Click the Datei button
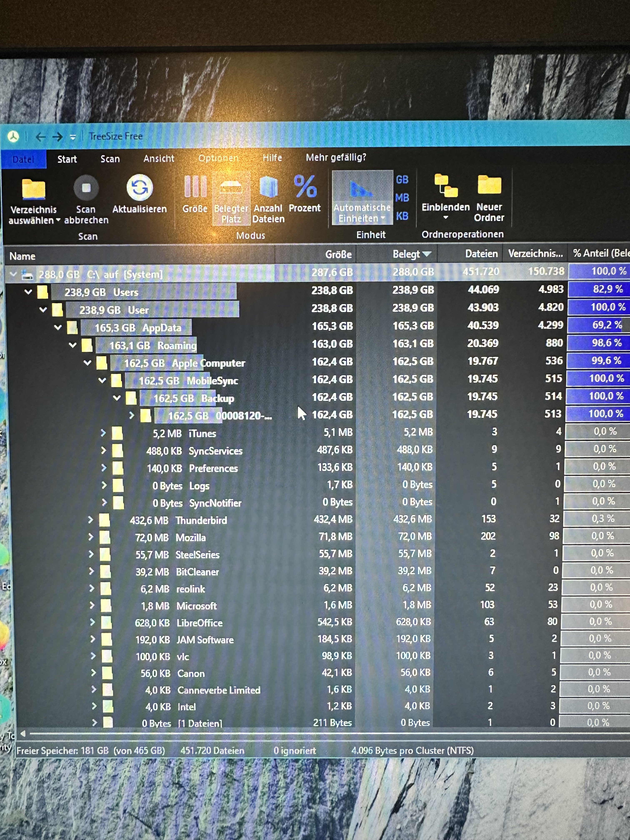The width and height of the screenshot is (630, 840). pyautogui.click(x=23, y=160)
